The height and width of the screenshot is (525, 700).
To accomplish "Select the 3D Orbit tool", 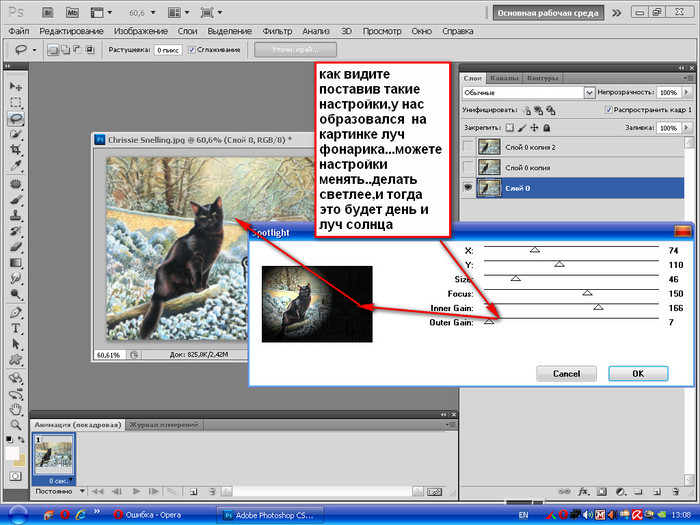I will (16, 394).
